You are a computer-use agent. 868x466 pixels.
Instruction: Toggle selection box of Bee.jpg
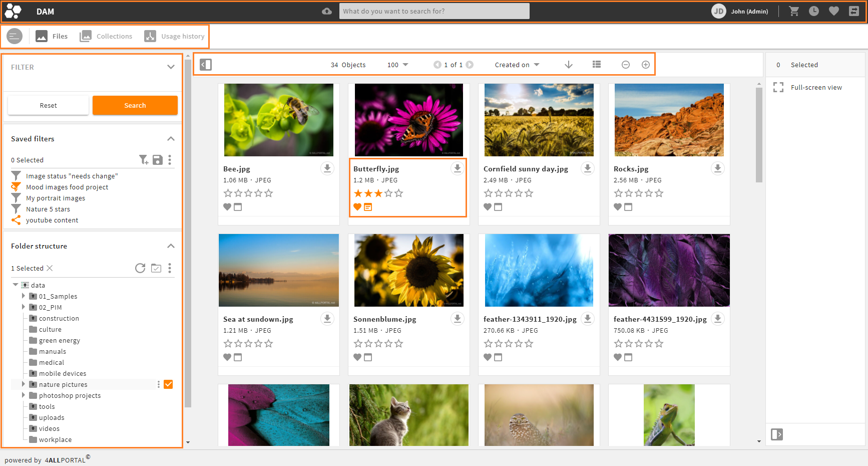coord(238,207)
